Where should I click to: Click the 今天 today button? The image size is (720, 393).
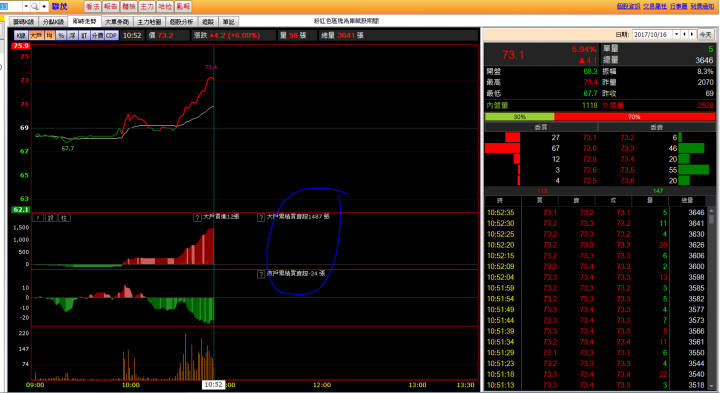705,34
